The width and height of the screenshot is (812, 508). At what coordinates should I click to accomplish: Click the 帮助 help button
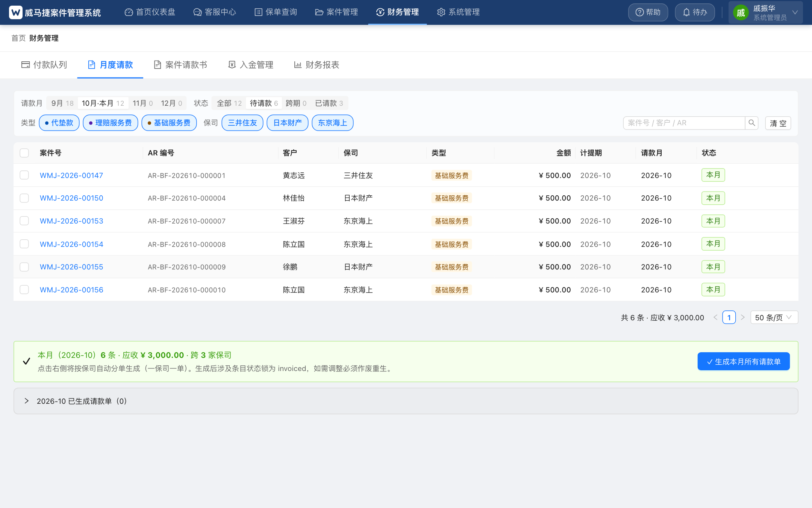(x=648, y=12)
